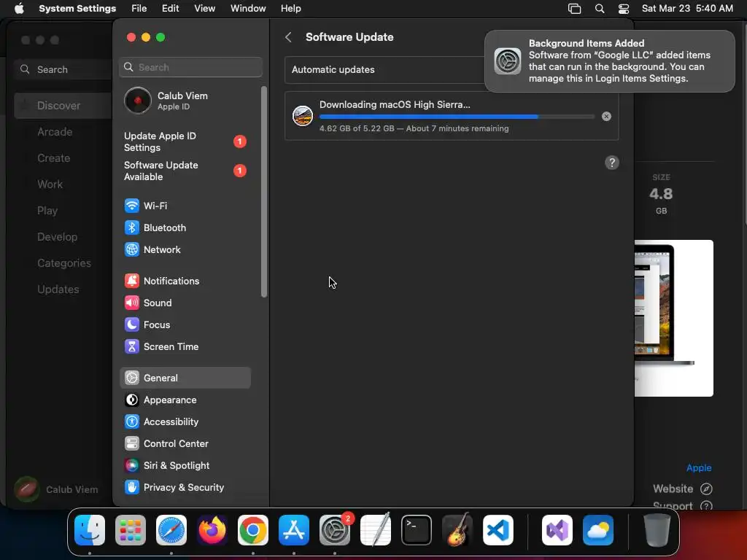Open the System Settings menu
This screenshot has width=747, height=560.
(x=77, y=9)
